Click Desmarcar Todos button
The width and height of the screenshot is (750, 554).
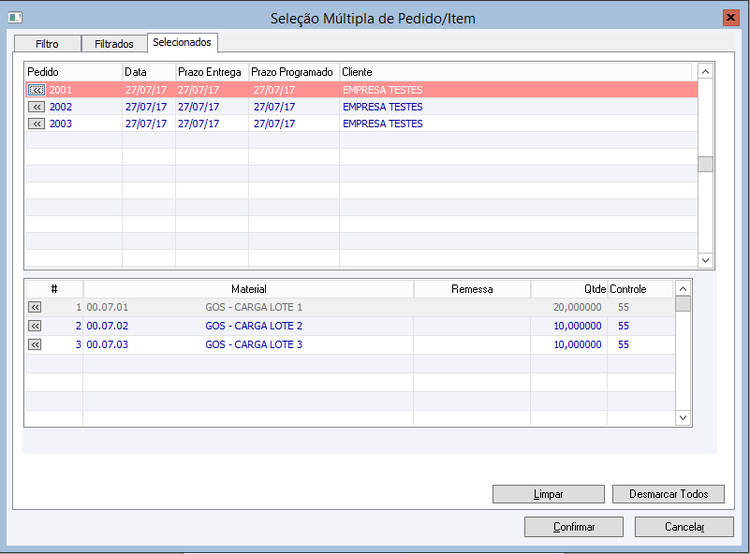(668, 494)
